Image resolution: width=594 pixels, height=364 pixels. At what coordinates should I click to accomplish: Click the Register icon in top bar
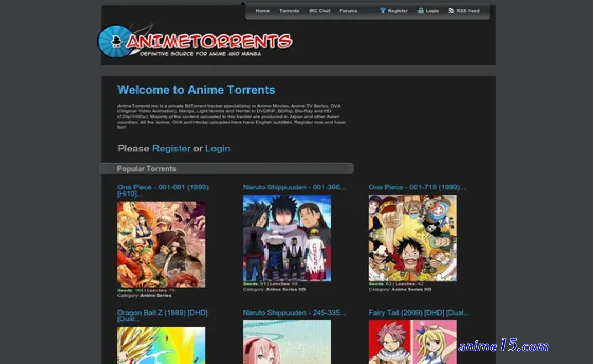pyautogui.click(x=383, y=10)
